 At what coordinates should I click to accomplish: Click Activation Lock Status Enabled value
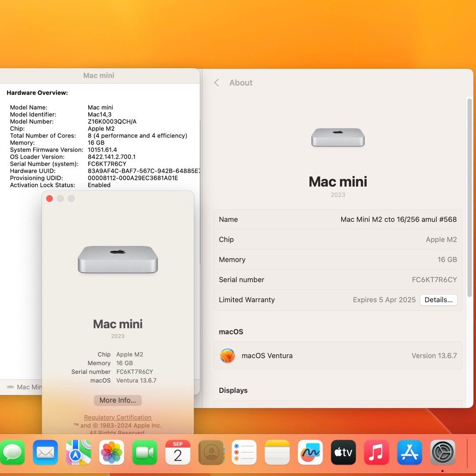tap(99, 185)
